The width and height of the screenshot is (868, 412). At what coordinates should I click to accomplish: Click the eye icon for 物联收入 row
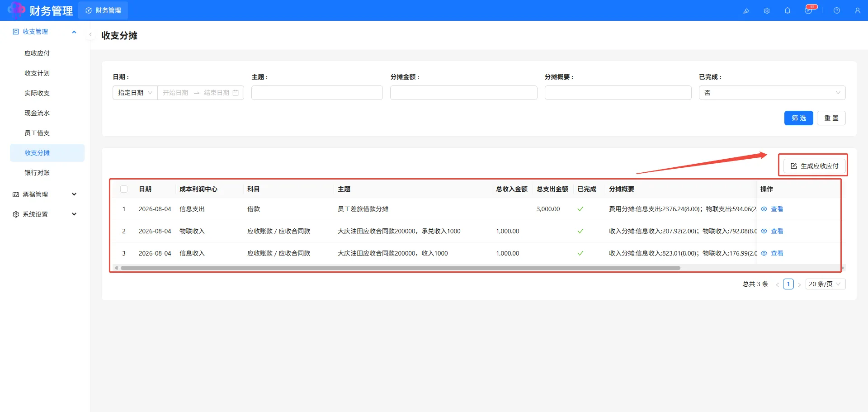click(x=764, y=231)
